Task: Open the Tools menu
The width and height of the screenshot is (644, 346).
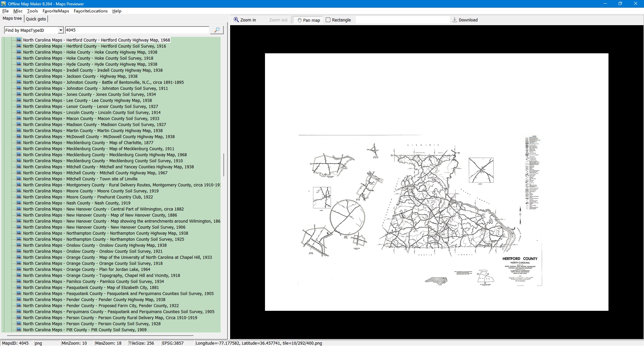Action: tap(33, 11)
